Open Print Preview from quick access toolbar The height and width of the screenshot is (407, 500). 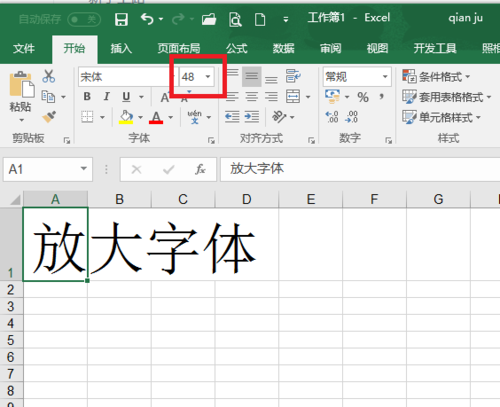tap(235, 20)
